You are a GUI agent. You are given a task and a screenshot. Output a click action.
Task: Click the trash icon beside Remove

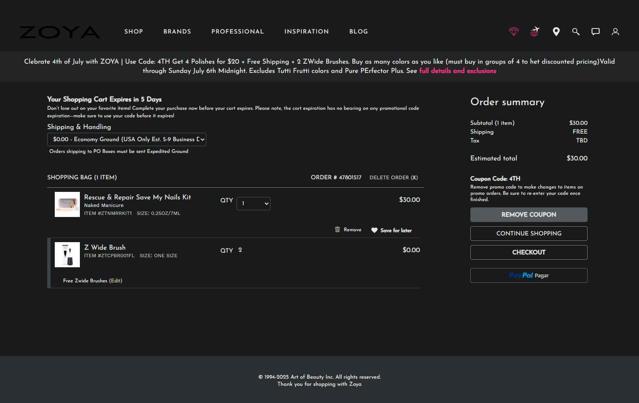pos(337,229)
